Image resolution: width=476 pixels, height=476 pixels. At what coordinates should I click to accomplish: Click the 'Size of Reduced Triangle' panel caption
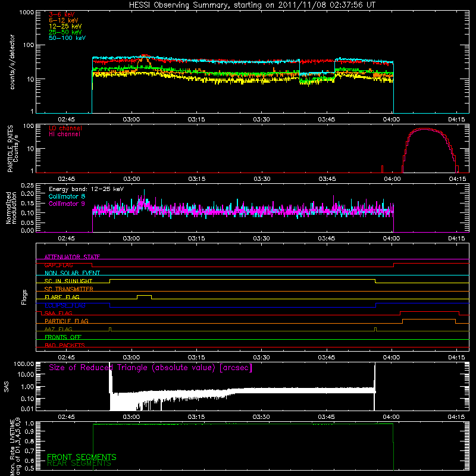point(151,368)
